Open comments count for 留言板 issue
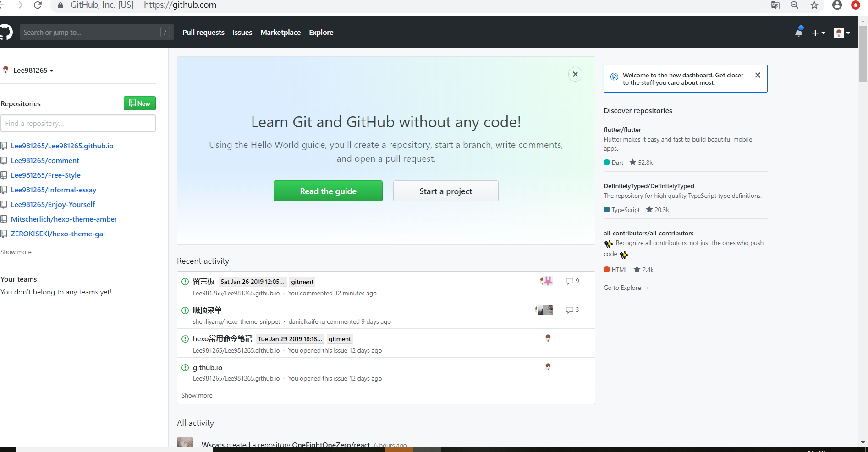Viewport: 868px width, 452px height. (572, 281)
